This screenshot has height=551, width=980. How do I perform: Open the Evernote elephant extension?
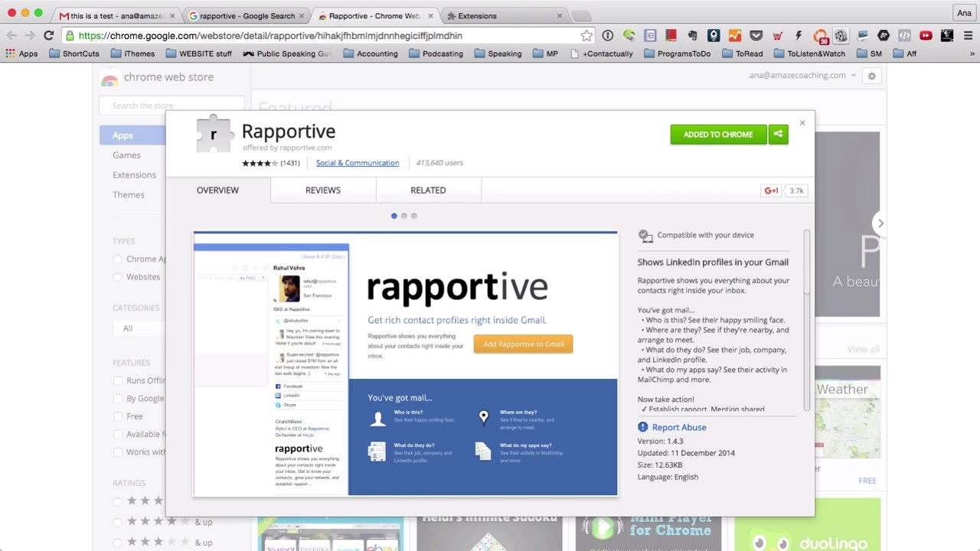[x=692, y=35]
